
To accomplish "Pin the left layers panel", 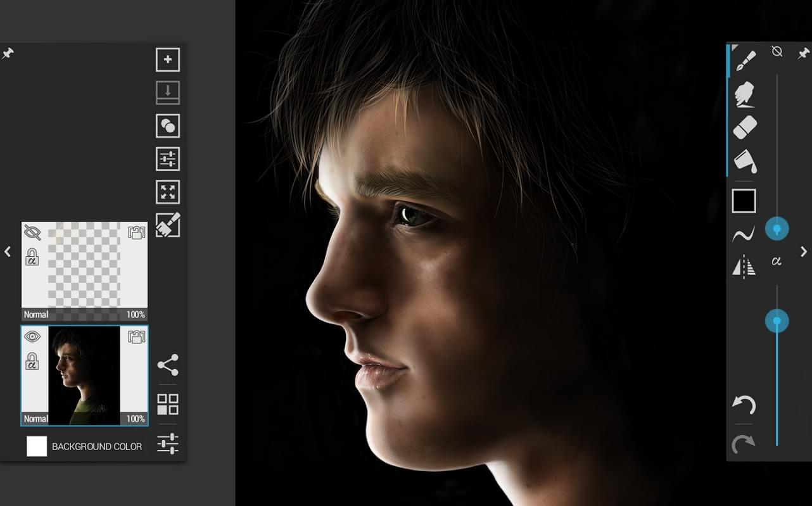I will coord(8,53).
